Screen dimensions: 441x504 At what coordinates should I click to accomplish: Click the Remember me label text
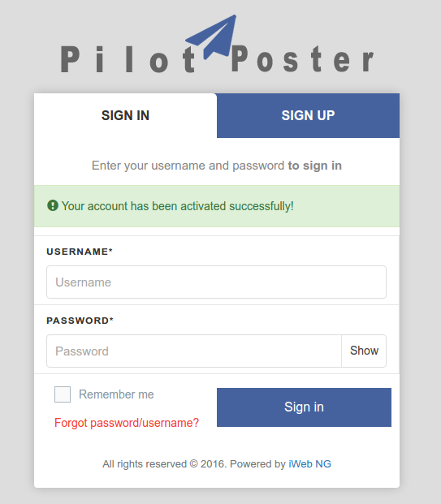[116, 394]
